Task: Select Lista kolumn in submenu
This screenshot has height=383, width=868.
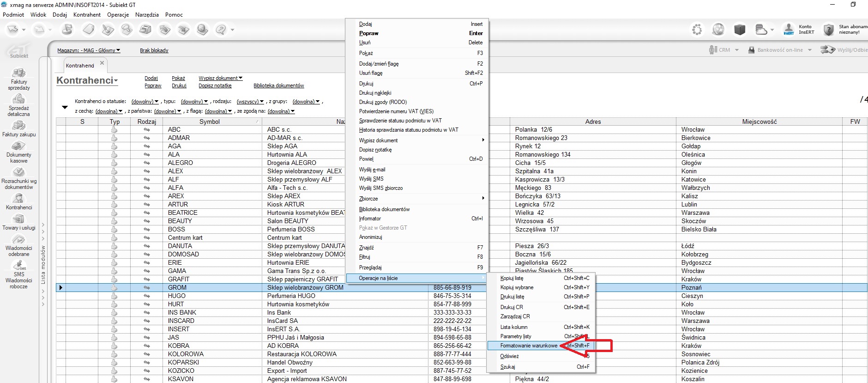Action: tap(541, 327)
